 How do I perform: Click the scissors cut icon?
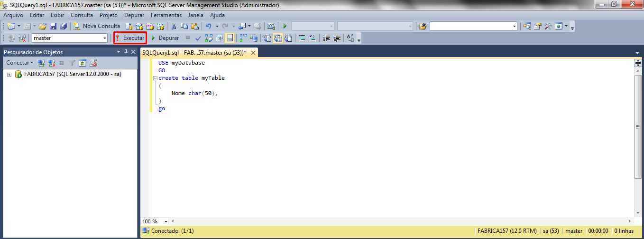click(174, 26)
